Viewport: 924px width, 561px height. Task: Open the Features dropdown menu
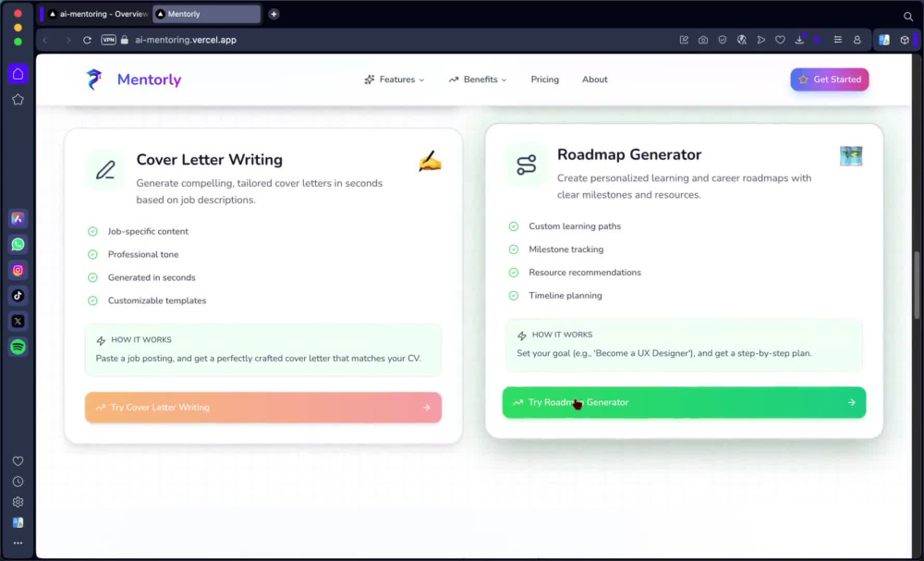click(395, 79)
